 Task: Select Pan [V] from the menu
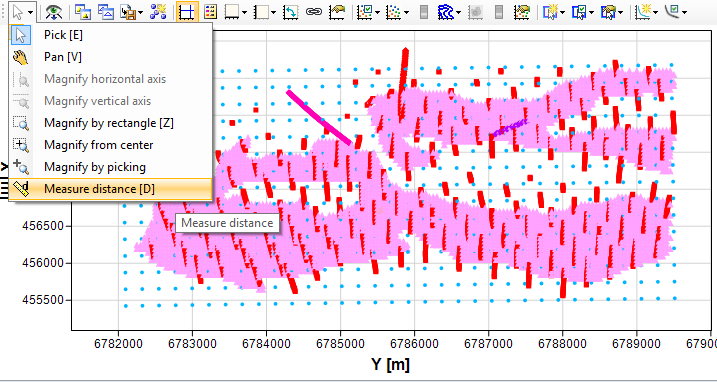(x=111, y=57)
